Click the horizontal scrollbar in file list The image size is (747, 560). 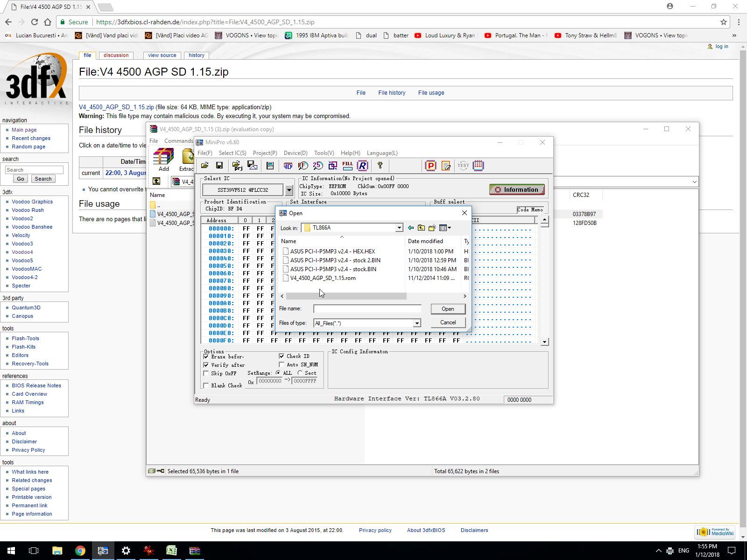[346, 296]
